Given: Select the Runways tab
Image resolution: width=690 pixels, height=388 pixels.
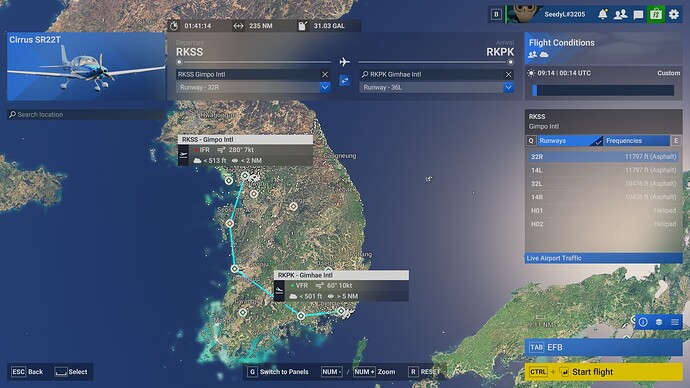Looking at the screenshot, I should click(570, 141).
